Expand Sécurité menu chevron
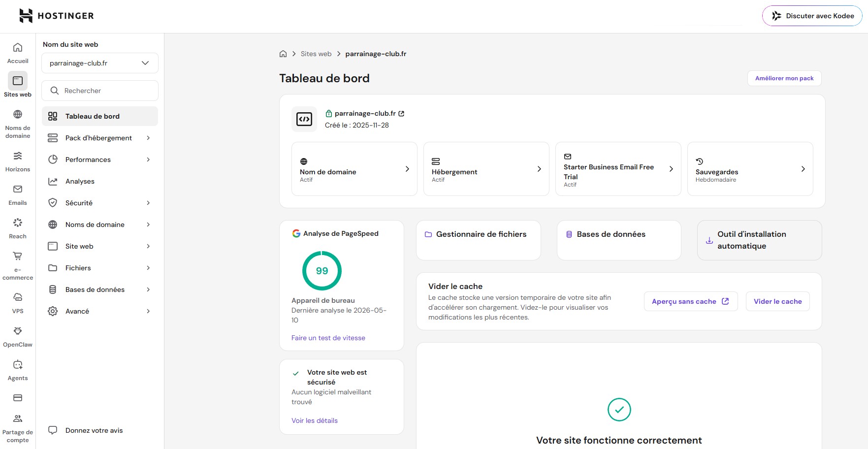The width and height of the screenshot is (868, 449). click(148, 203)
